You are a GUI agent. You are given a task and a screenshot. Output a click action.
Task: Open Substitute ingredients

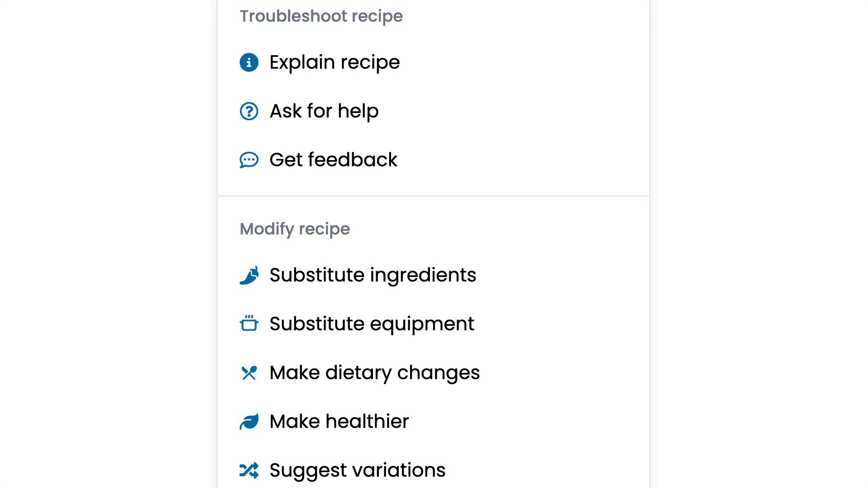373,275
